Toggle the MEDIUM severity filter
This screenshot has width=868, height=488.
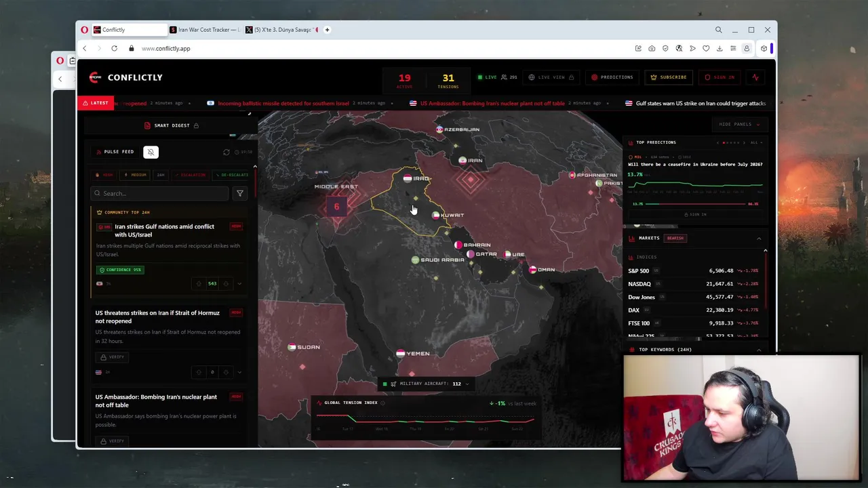coord(136,175)
